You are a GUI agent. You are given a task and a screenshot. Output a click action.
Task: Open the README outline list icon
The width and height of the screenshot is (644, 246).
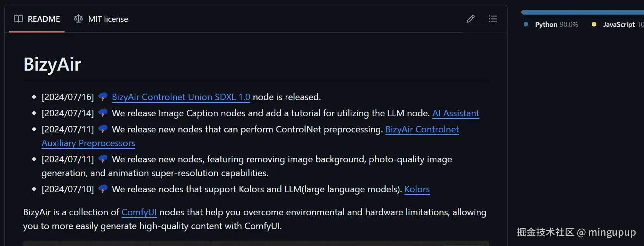pos(493,19)
